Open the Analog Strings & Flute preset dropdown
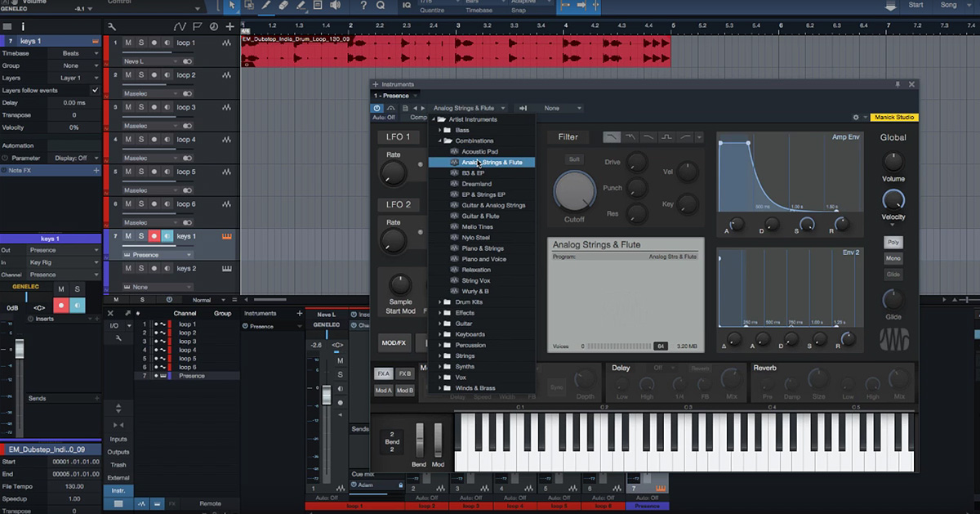The height and width of the screenshot is (514, 980). pos(469,108)
